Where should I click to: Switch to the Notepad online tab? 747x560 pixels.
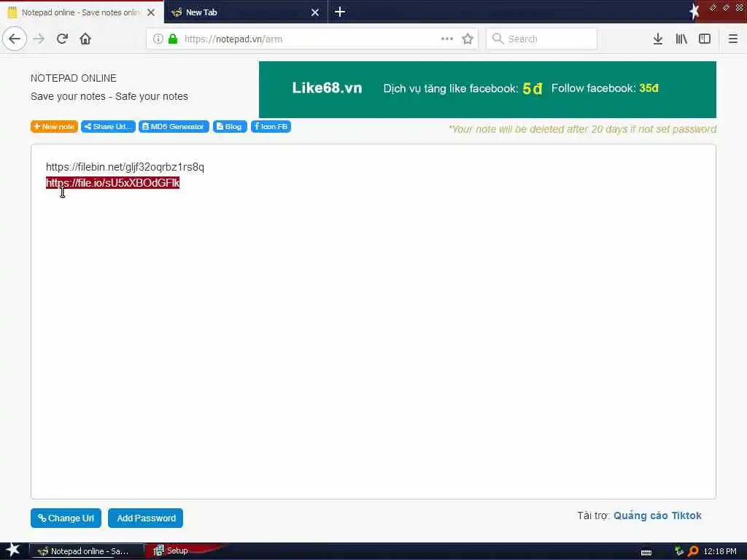[80, 12]
